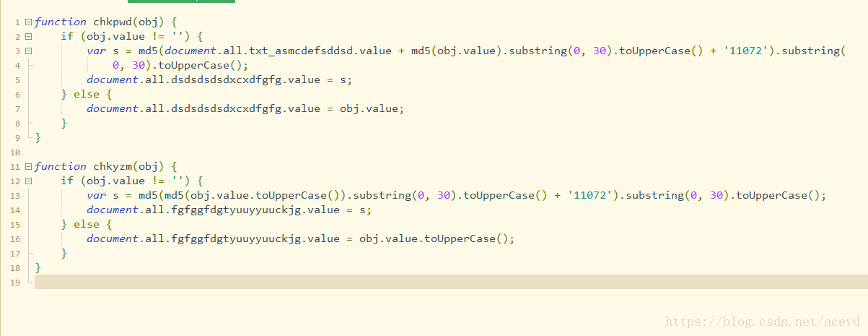Click the else keyword on line 6

click(86, 95)
